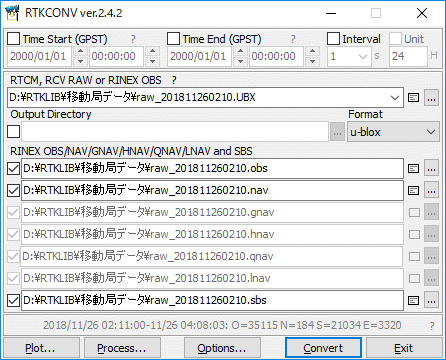The width and height of the screenshot is (446, 360).
Task: Quit with the Exit button
Action: [404, 348]
